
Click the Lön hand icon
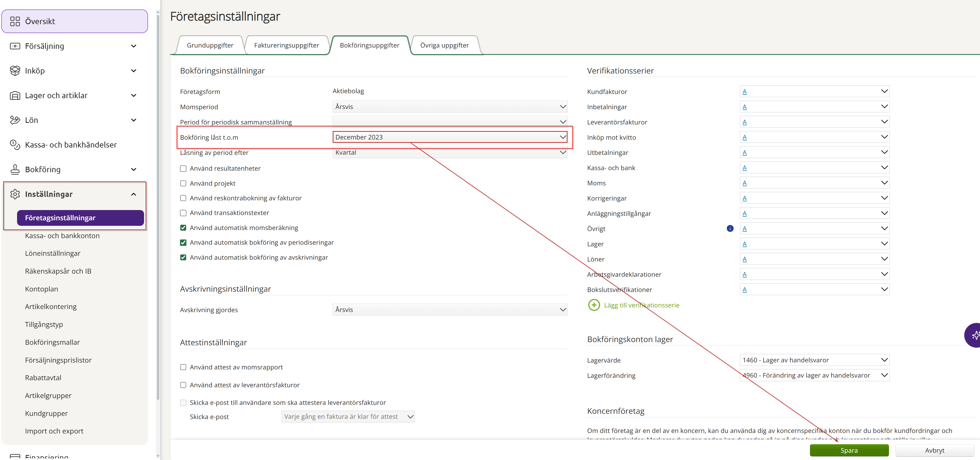tap(15, 120)
